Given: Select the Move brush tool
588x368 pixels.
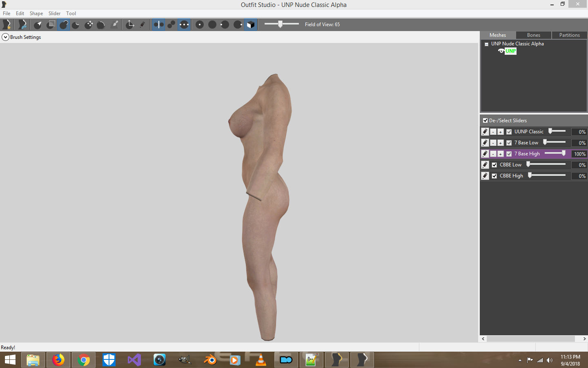Looking at the screenshot, I should click(89, 25).
